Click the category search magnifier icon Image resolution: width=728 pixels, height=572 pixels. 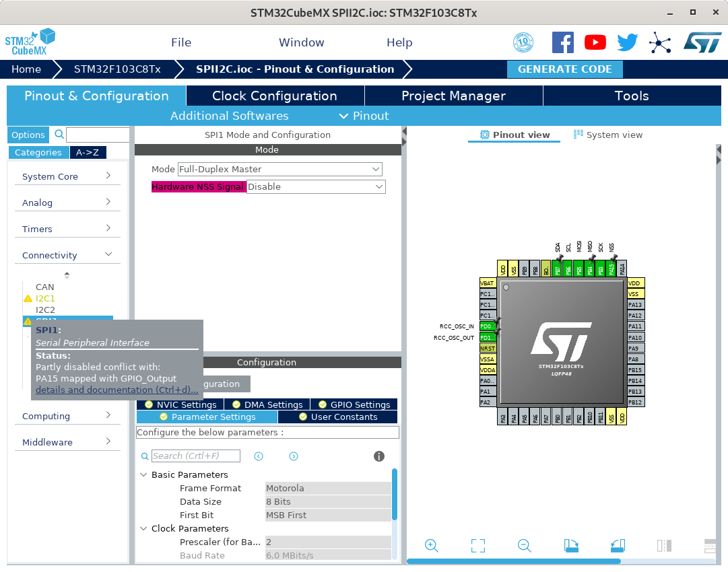59,135
